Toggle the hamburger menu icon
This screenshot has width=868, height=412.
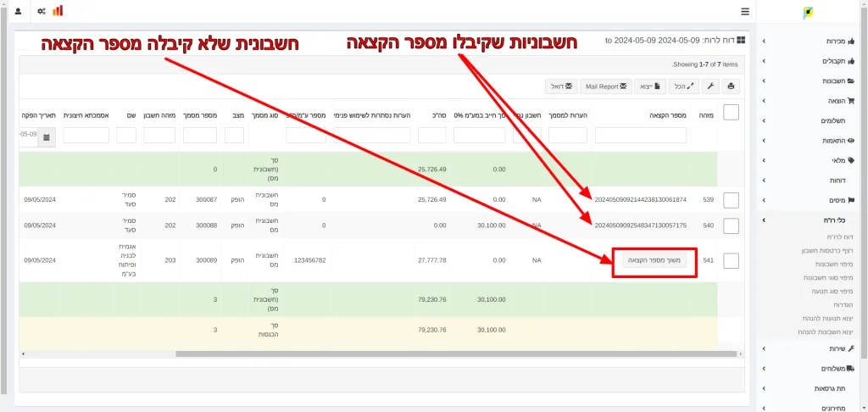(745, 11)
